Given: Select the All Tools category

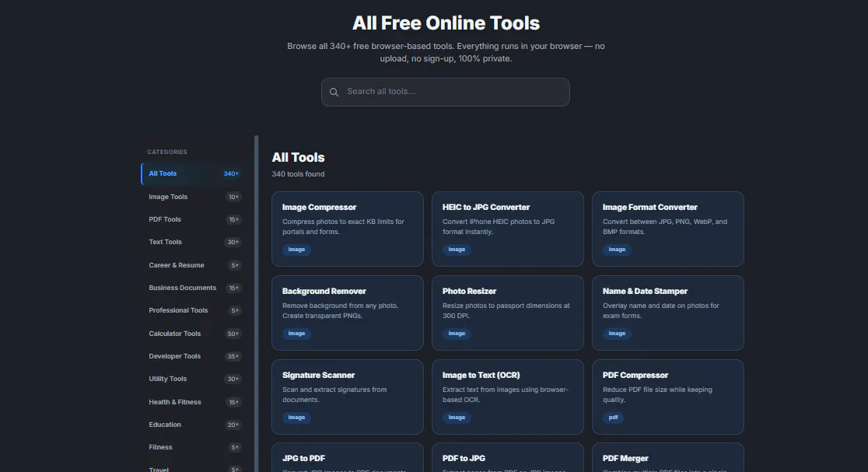Looking at the screenshot, I should tap(192, 173).
